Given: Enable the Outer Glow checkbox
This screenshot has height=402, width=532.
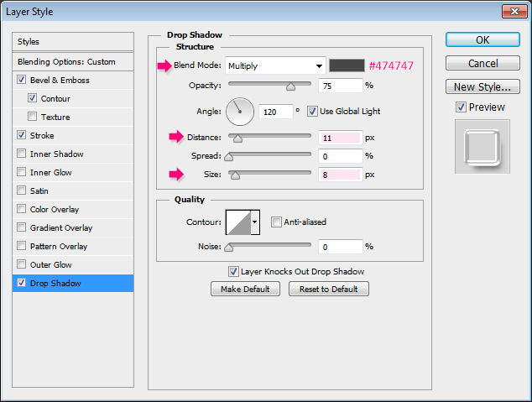Looking at the screenshot, I should click(21, 264).
